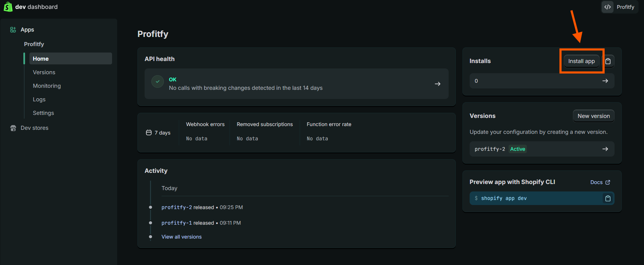Click the New version button

593,116
